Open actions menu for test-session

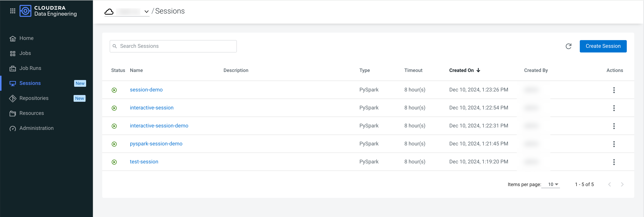coord(614,162)
